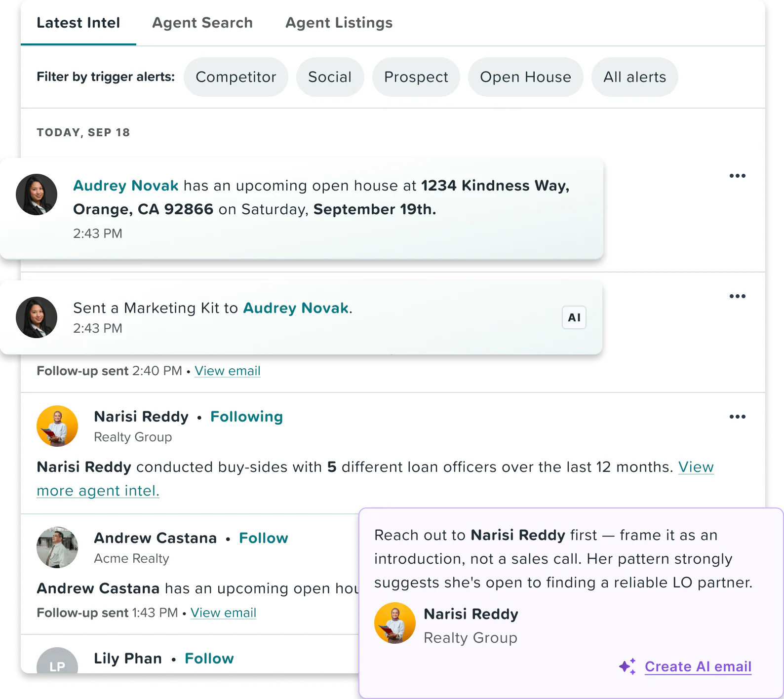
Task: Switch to the Agent Search tab
Action: click(x=202, y=23)
